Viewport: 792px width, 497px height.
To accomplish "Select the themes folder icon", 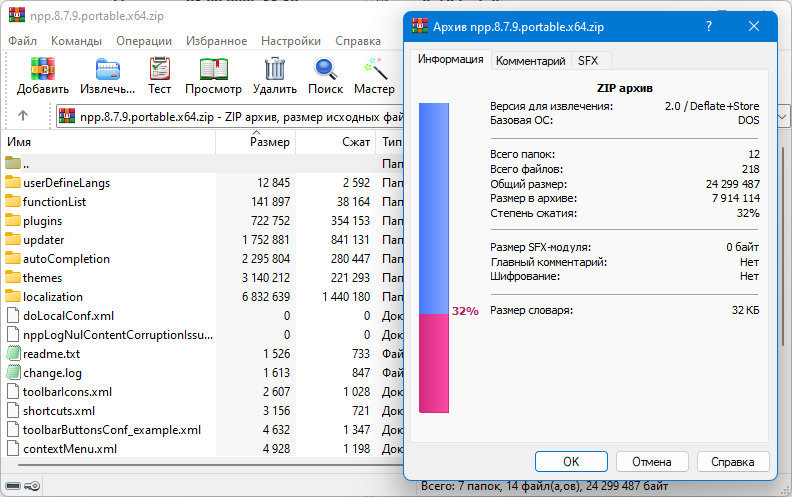I will pyautogui.click(x=13, y=277).
